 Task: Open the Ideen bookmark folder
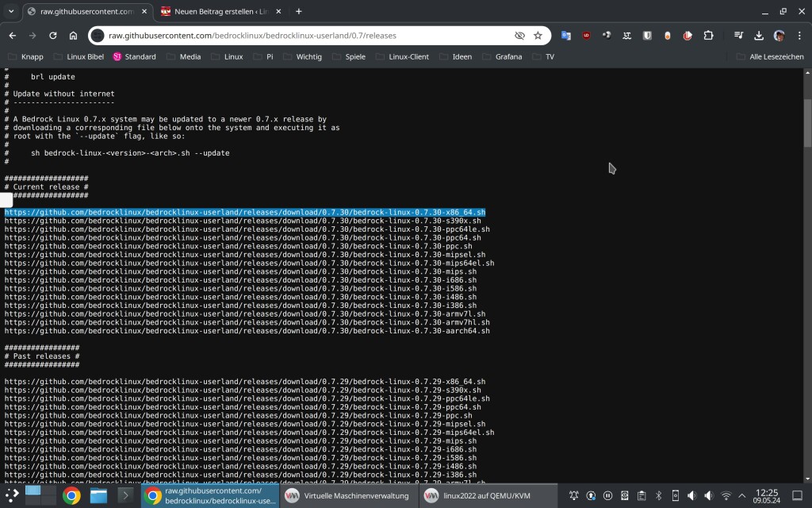[x=456, y=56]
